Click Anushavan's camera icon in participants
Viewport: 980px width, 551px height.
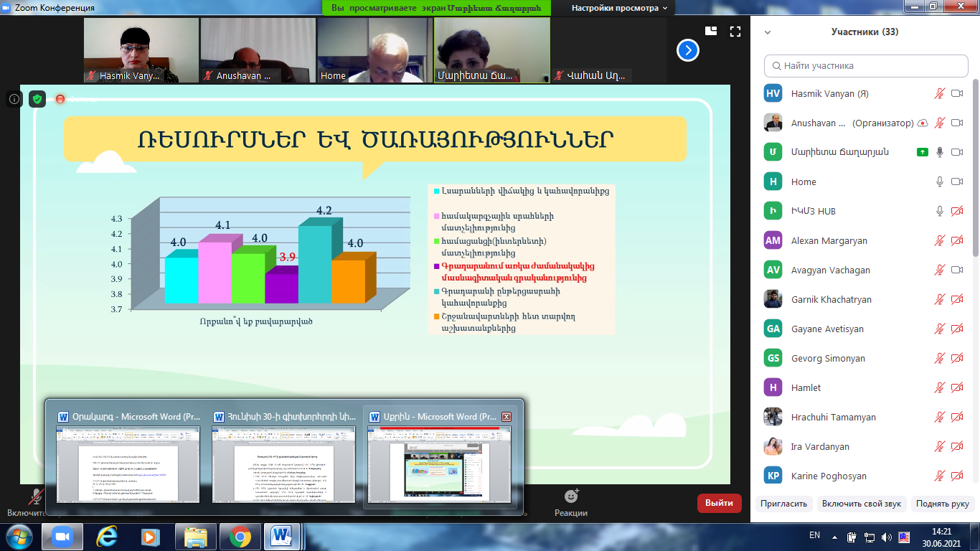[956, 123]
